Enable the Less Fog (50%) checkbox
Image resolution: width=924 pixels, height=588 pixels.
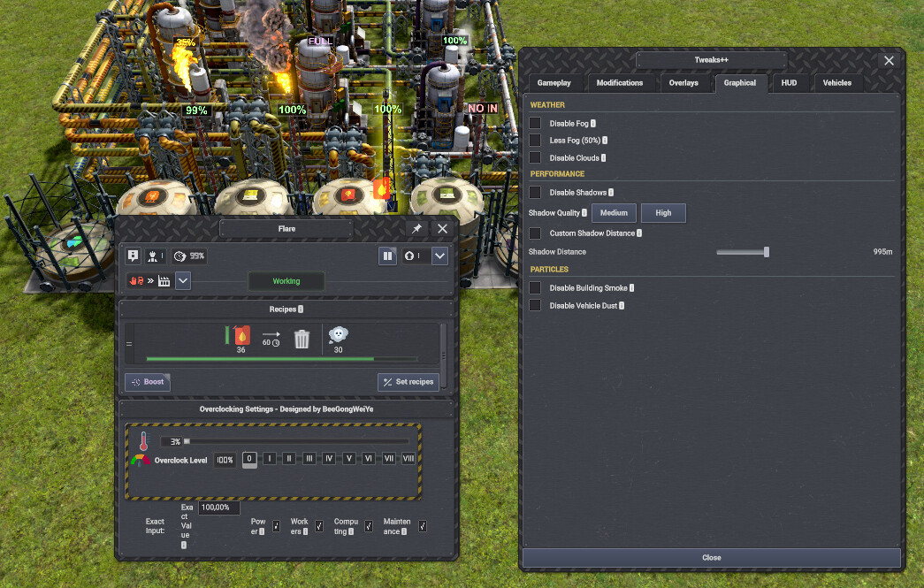[x=535, y=141]
